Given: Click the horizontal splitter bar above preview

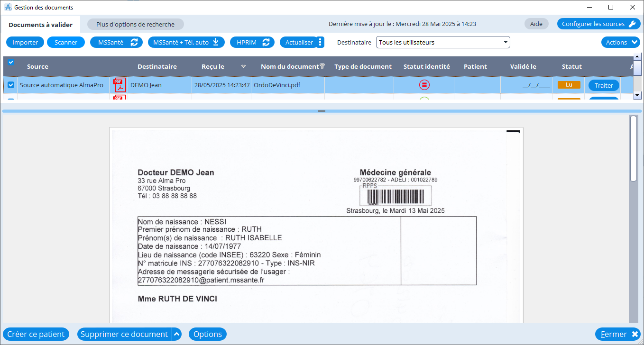Looking at the screenshot, I should click(x=322, y=111).
